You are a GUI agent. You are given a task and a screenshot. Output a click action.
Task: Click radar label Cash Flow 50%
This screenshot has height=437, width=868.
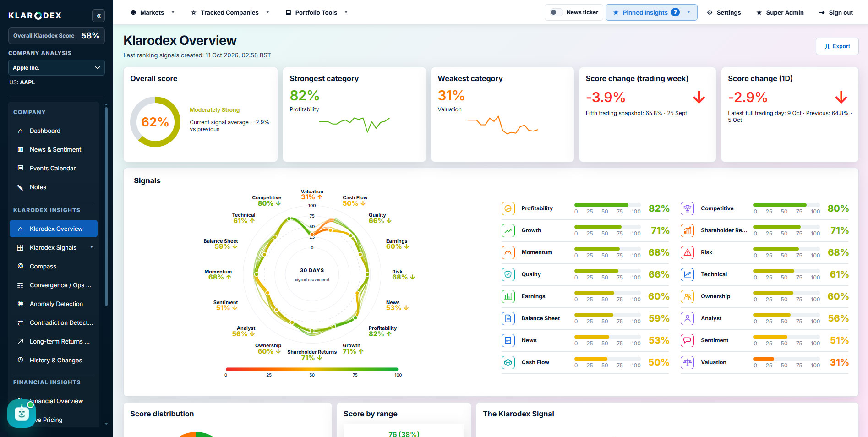[355, 201]
